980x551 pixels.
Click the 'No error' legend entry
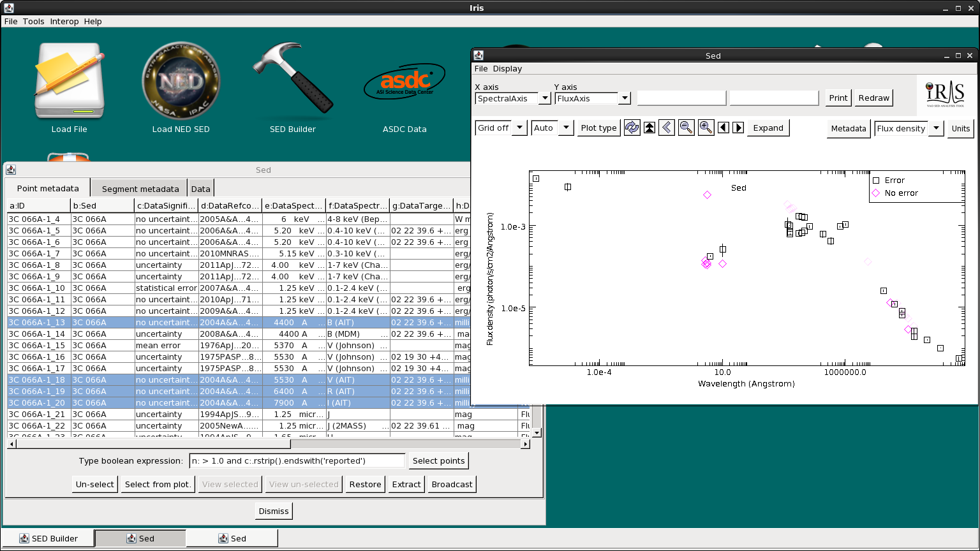point(895,193)
